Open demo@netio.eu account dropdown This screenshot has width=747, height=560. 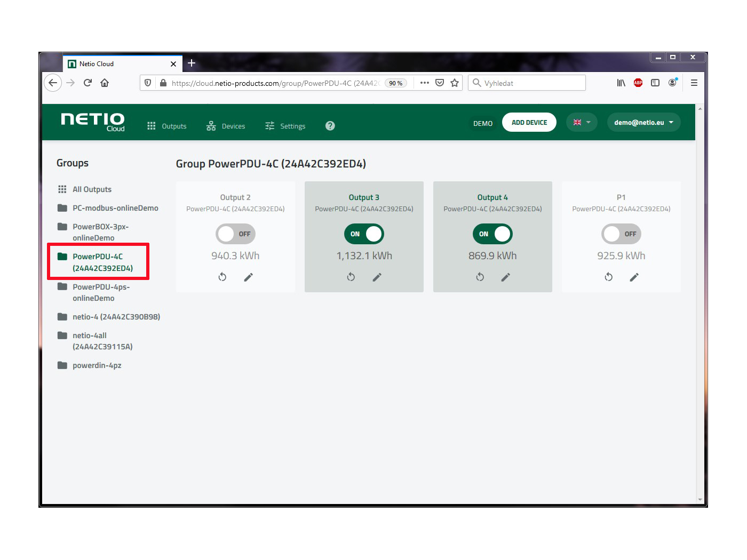644,122
